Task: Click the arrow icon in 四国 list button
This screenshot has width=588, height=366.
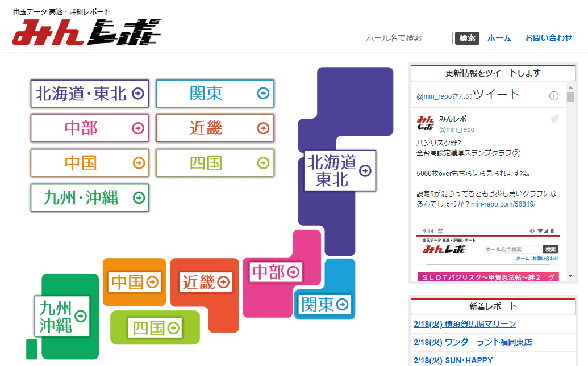Action: pos(263,163)
